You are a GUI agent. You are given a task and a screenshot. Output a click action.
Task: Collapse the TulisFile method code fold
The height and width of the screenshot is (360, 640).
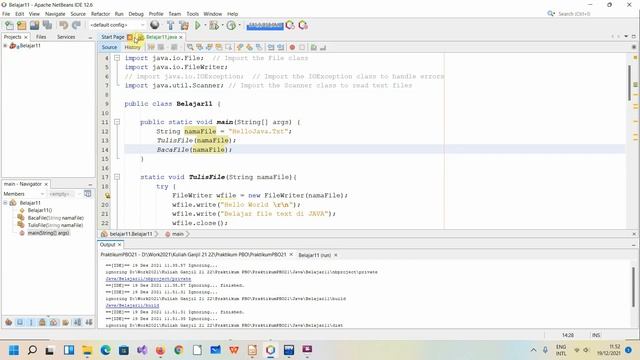click(117, 177)
